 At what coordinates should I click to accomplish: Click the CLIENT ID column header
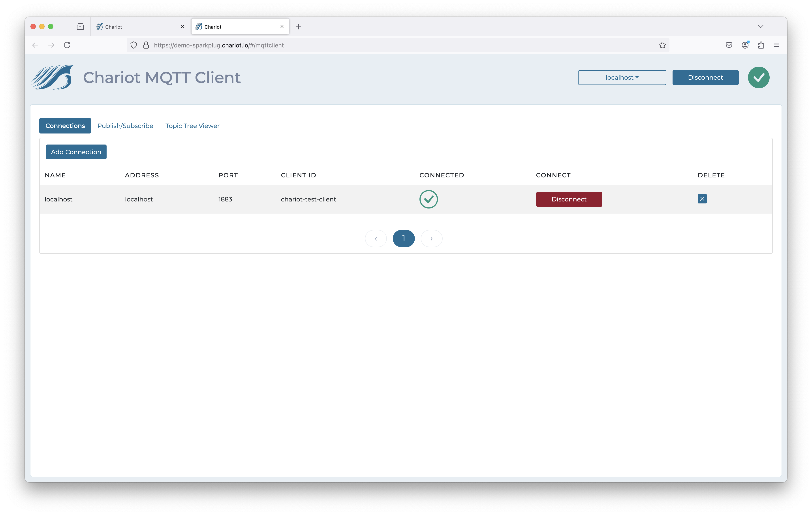tap(298, 175)
